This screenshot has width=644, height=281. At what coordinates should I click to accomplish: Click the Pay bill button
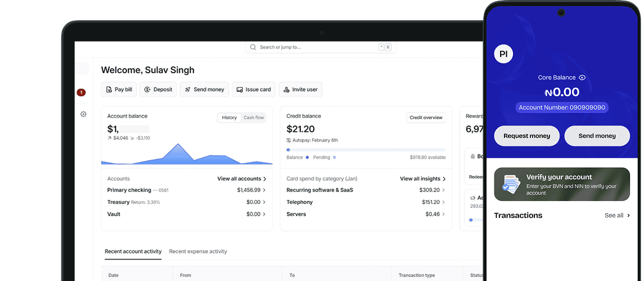coord(119,90)
